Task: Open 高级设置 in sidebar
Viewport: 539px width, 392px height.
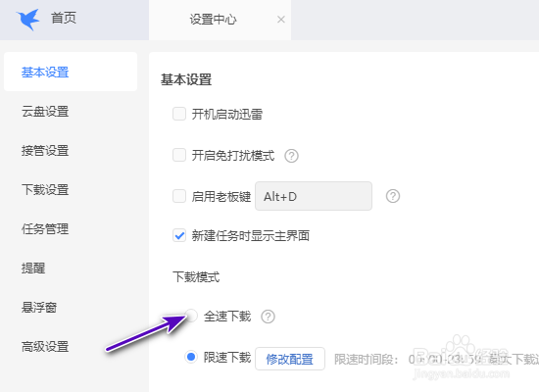Action: pyautogui.click(x=45, y=346)
